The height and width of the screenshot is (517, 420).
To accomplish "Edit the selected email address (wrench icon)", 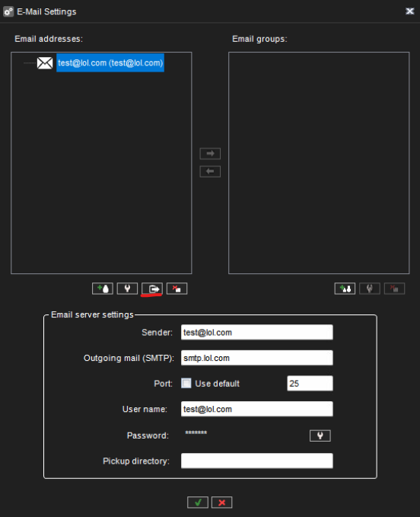I will pyautogui.click(x=127, y=289).
